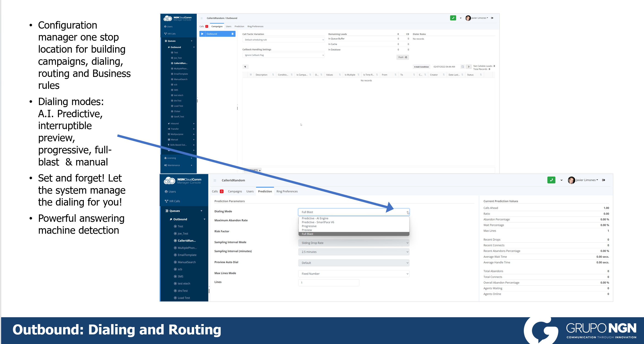The image size is (644, 344).
Task: Click the calendar icon beside the date field
Action: pos(462,67)
